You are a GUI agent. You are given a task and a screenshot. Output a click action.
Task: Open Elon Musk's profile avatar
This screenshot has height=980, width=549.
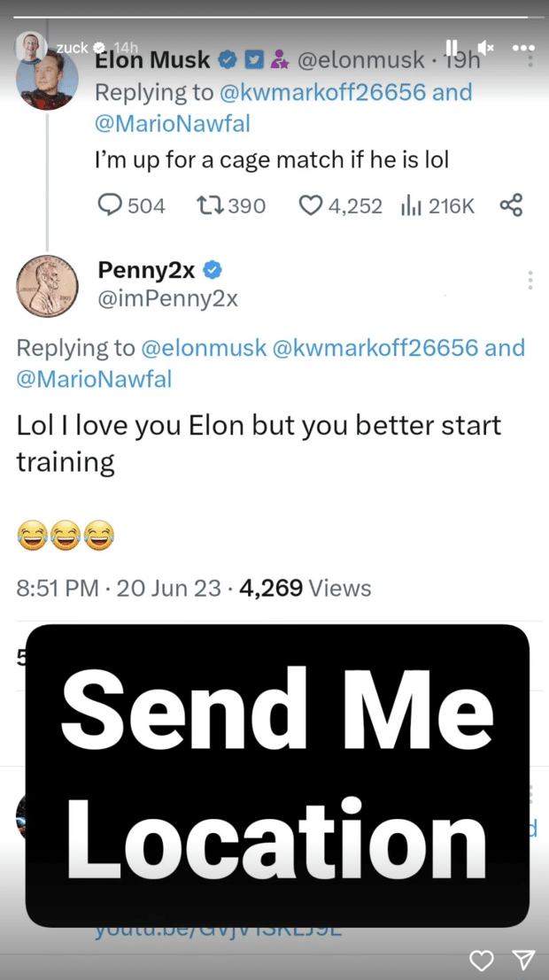pyautogui.click(x=47, y=79)
